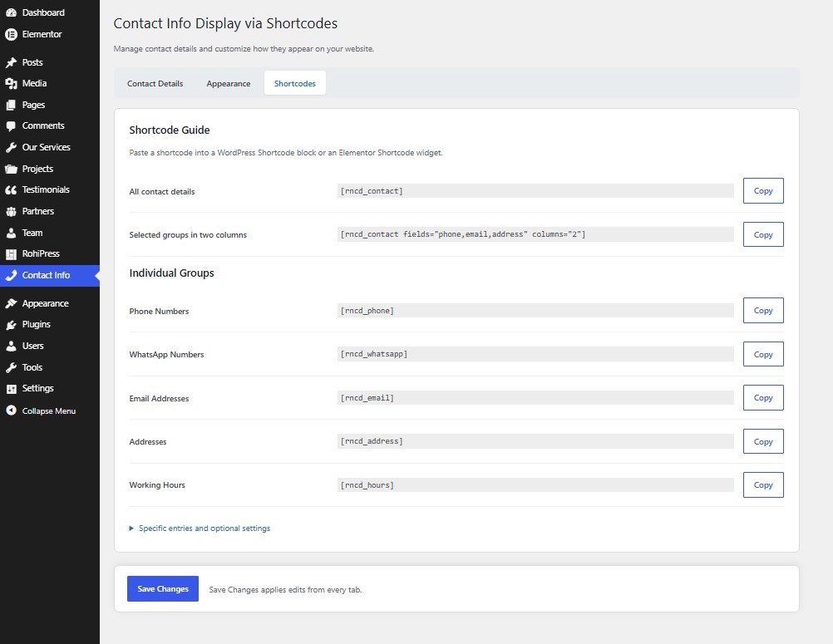Click the Projects folder icon
The height and width of the screenshot is (644, 833).
coord(11,170)
